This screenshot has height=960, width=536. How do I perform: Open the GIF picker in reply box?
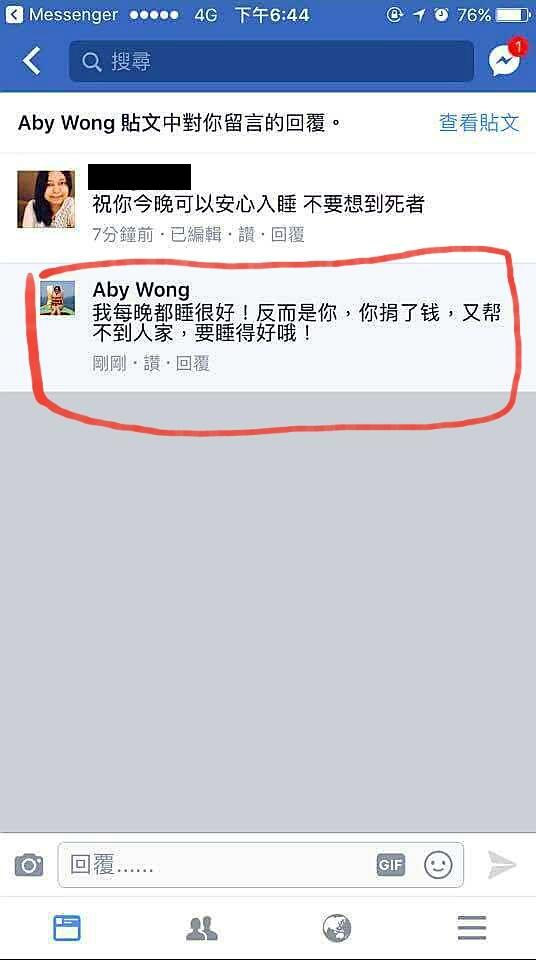click(x=391, y=864)
